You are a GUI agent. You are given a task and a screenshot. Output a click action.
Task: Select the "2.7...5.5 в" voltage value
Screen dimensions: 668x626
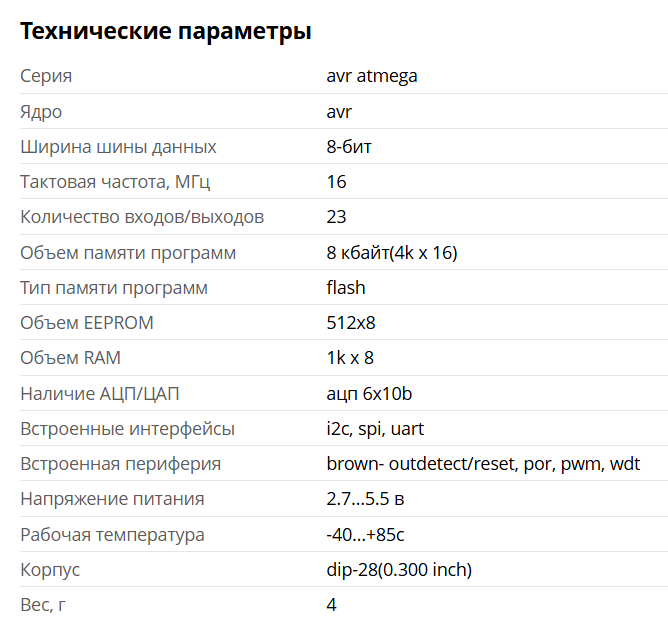365,499
